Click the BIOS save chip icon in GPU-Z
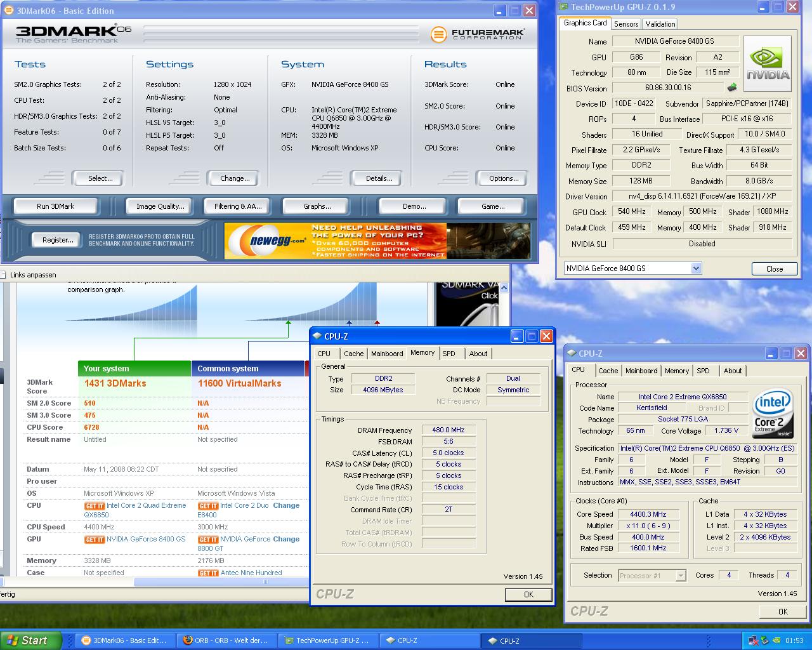 (x=732, y=88)
